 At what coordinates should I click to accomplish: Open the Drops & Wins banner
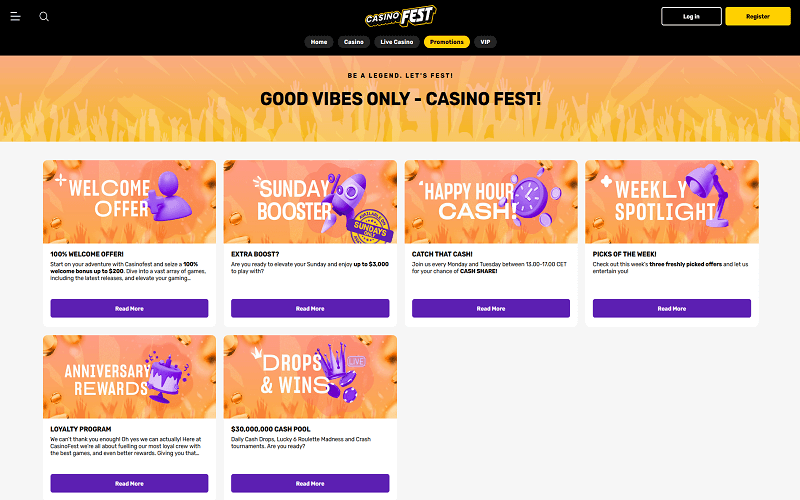[x=310, y=377]
